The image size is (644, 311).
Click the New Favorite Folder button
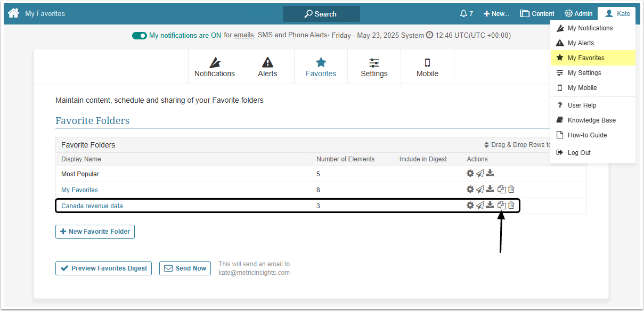pos(95,232)
